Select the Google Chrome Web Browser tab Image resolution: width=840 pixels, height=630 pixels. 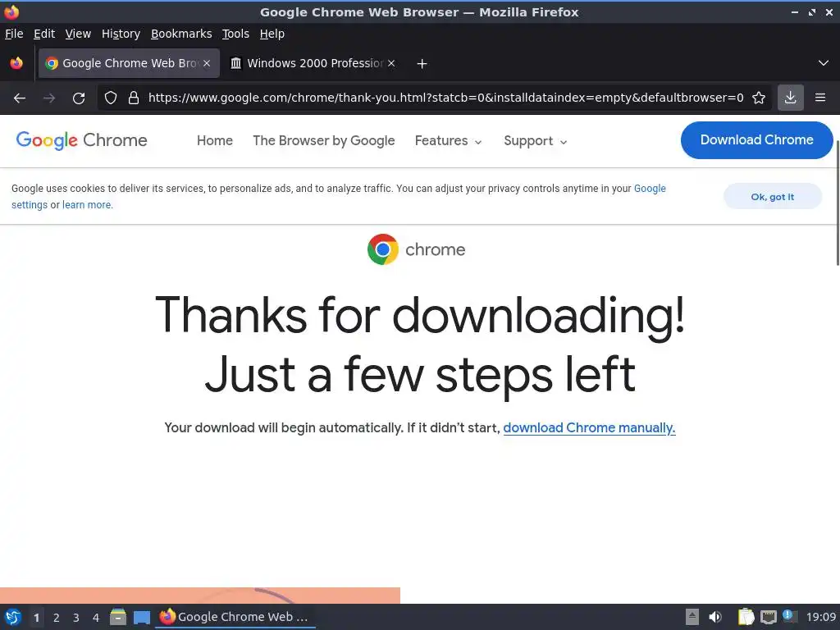point(129,63)
